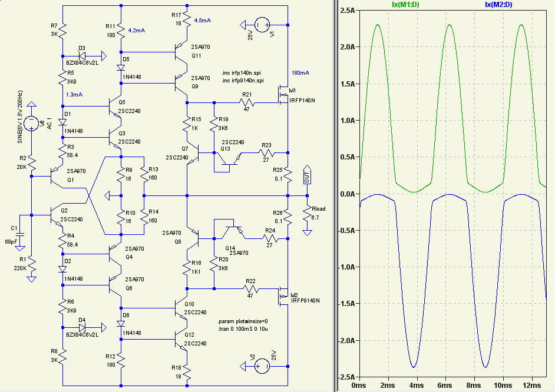Click the 12ms time axis label
Viewport: 555px width, 392px height.
[532, 386]
